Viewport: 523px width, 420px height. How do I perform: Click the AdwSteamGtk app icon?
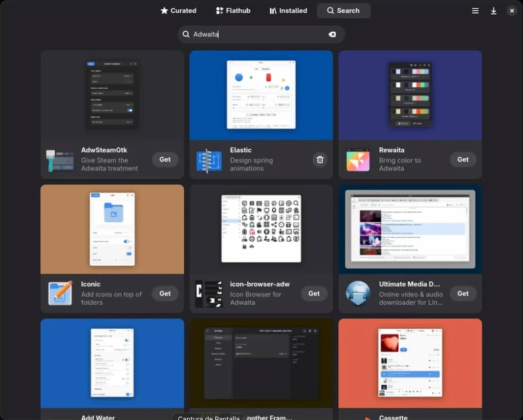[x=60, y=160]
